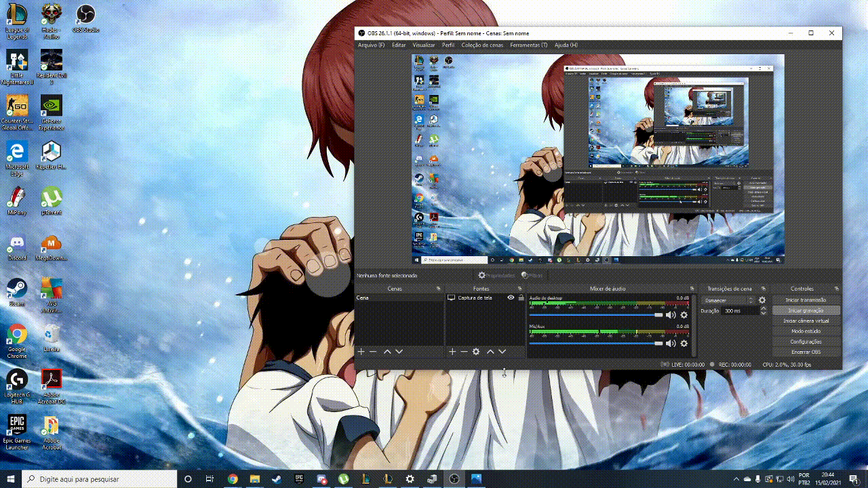The width and height of the screenshot is (868, 488).
Task: Open Arquivo (F) menu
Action: [x=371, y=45]
